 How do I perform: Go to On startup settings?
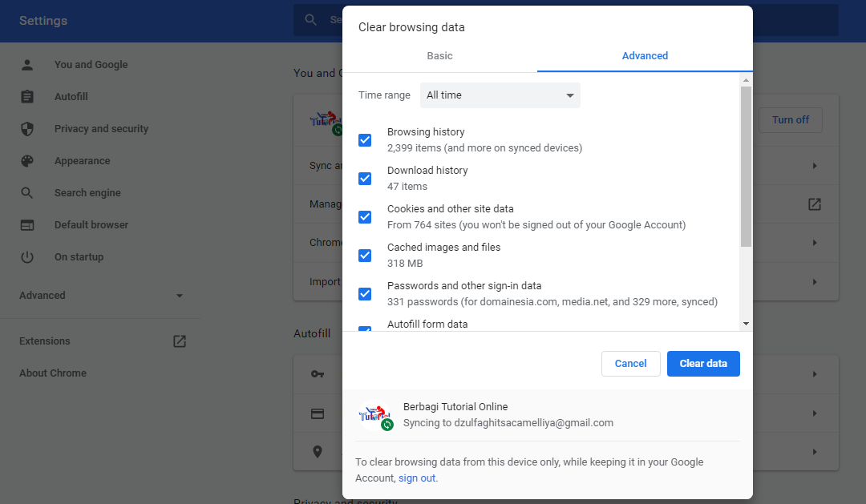coord(79,256)
